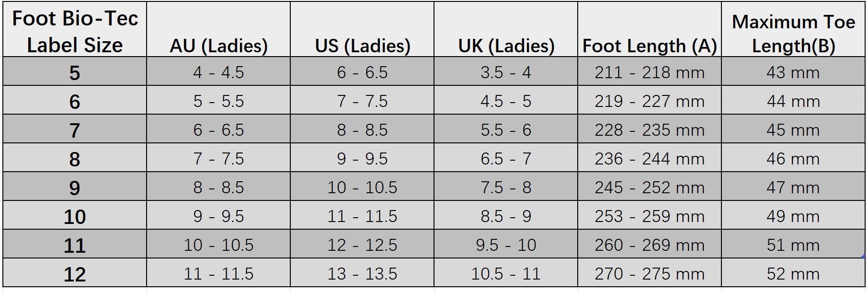Viewport: 868px width, 293px height.
Task: Click the 49 mm toe length cell
Action: click(793, 215)
